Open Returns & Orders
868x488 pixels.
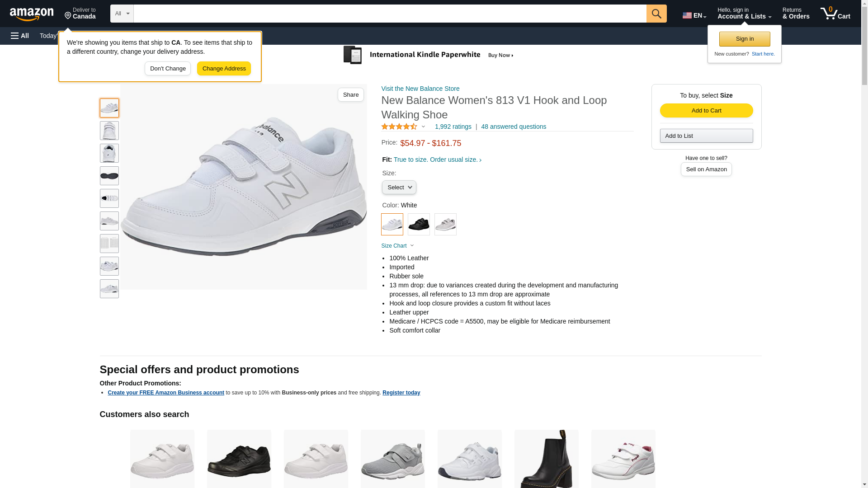click(796, 14)
